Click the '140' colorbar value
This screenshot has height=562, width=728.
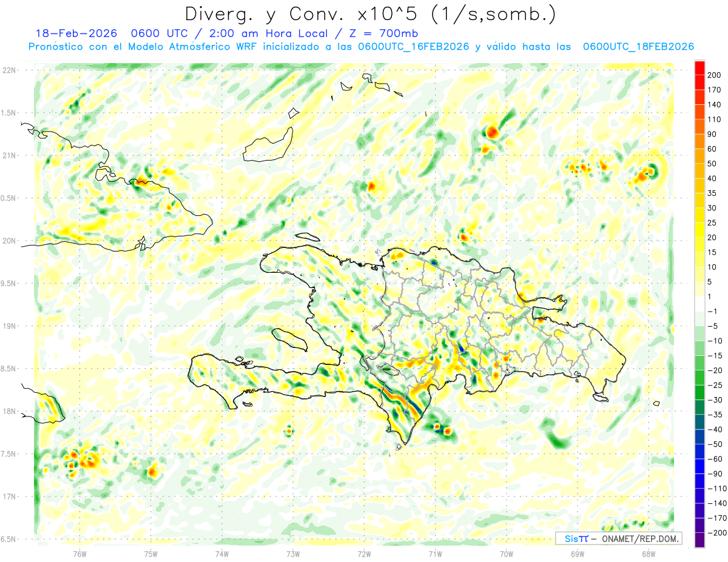click(715, 105)
